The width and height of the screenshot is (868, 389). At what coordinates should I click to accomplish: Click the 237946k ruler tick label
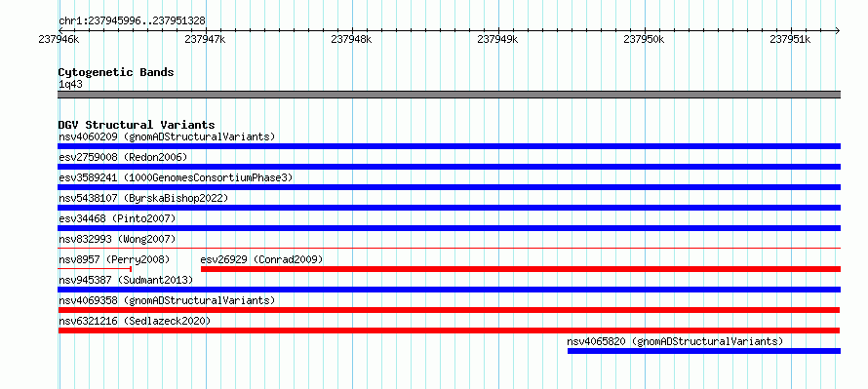(59, 40)
